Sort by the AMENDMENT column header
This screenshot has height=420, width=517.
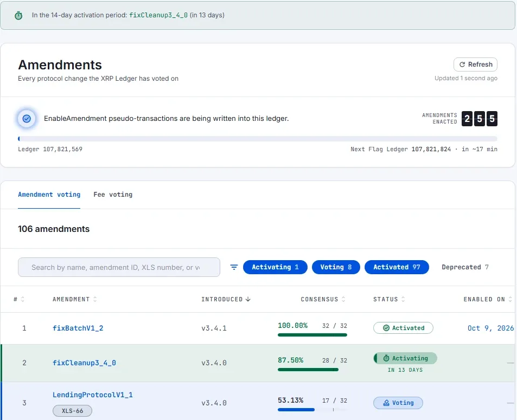[x=74, y=299]
